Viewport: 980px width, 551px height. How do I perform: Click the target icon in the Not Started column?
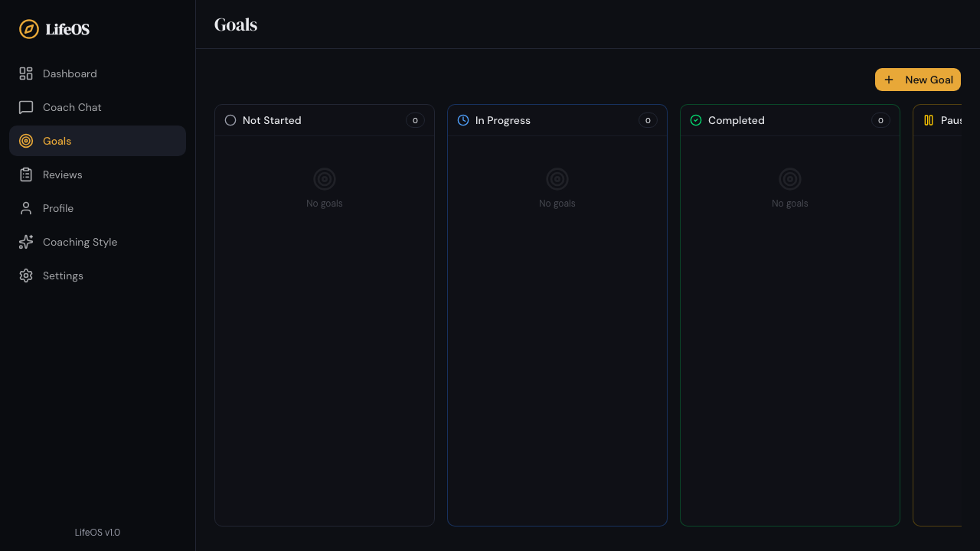point(325,179)
